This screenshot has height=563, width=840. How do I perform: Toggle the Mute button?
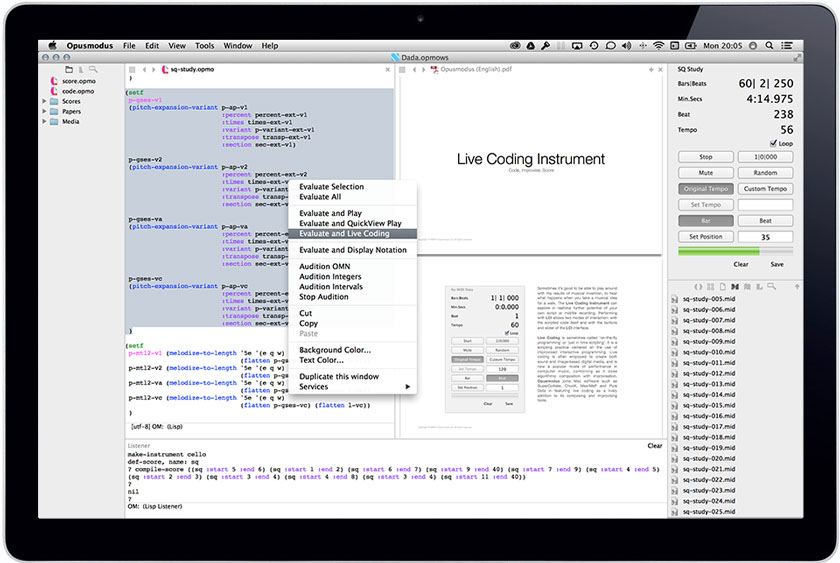706,172
